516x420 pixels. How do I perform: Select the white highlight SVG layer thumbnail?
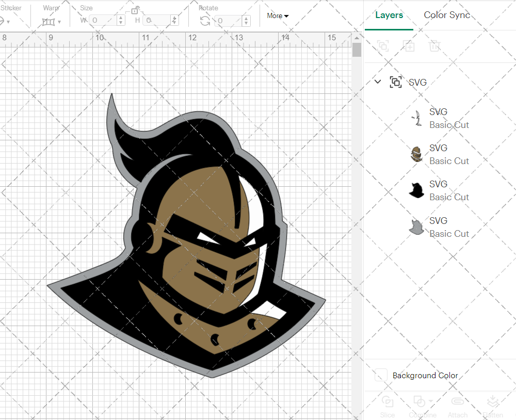click(x=417, y=118)
